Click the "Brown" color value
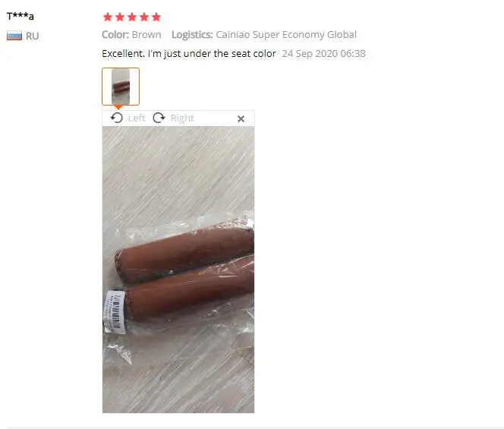 pyautogui.click(x=146, y=35)
